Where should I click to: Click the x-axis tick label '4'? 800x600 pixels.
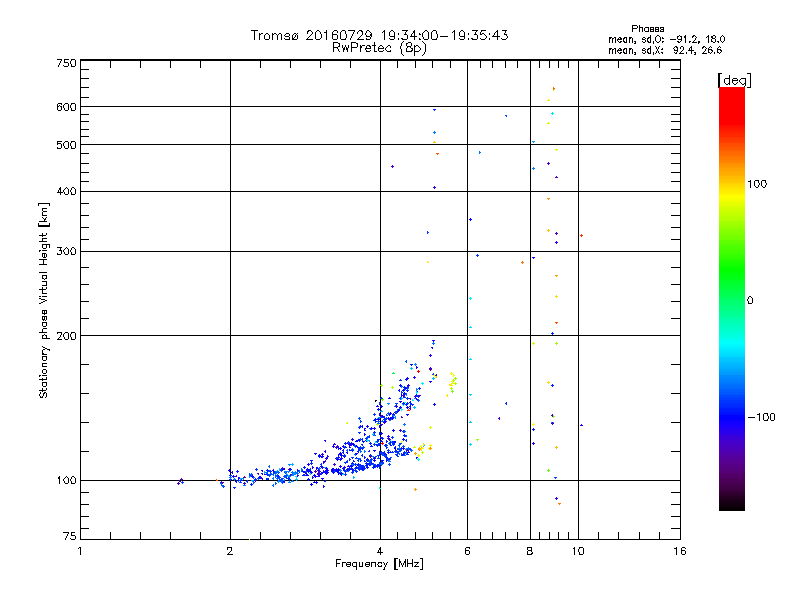380,551
